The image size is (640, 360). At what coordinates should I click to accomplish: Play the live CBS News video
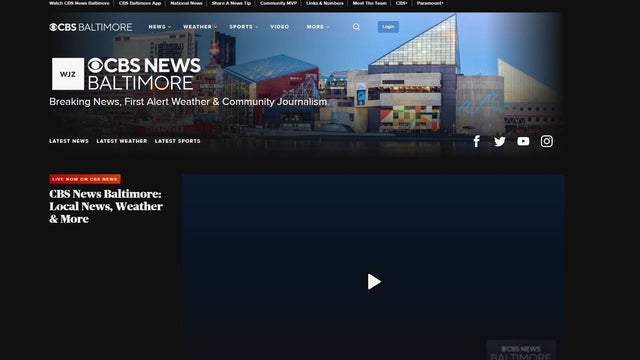(373, 282)
